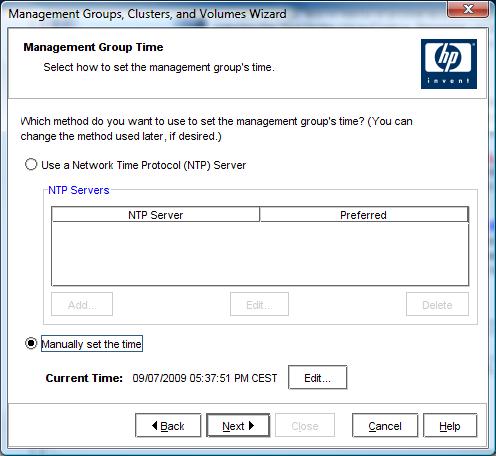
Task: Click the Manually set the time label
Action: pyautogui.click(x=92, y=344)
